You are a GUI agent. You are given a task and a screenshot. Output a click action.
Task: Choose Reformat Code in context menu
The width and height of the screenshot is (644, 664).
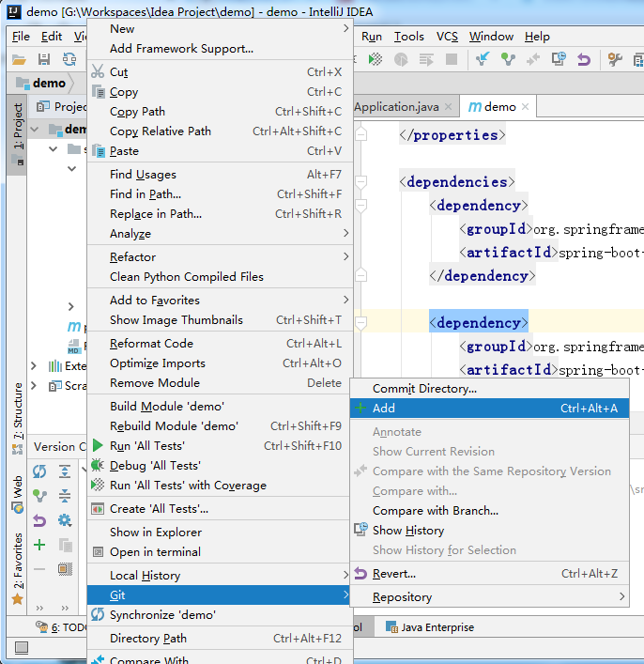coord(220,343)
